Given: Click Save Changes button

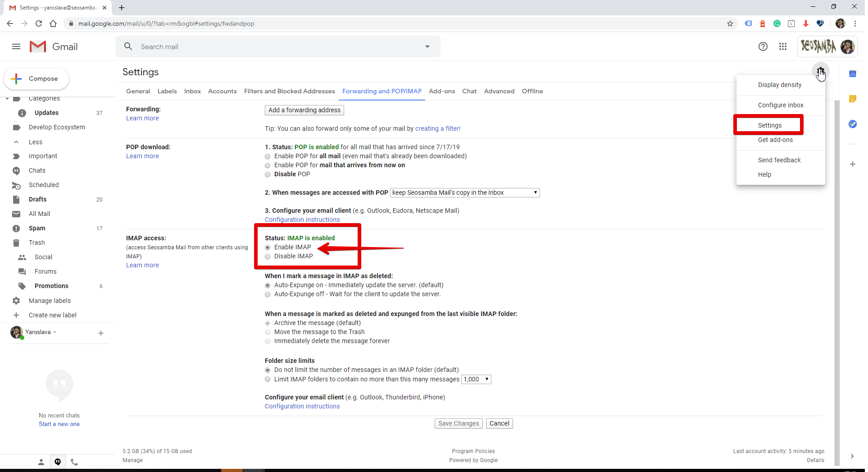Looking at the screenshot, I should [x=459, y=423].
